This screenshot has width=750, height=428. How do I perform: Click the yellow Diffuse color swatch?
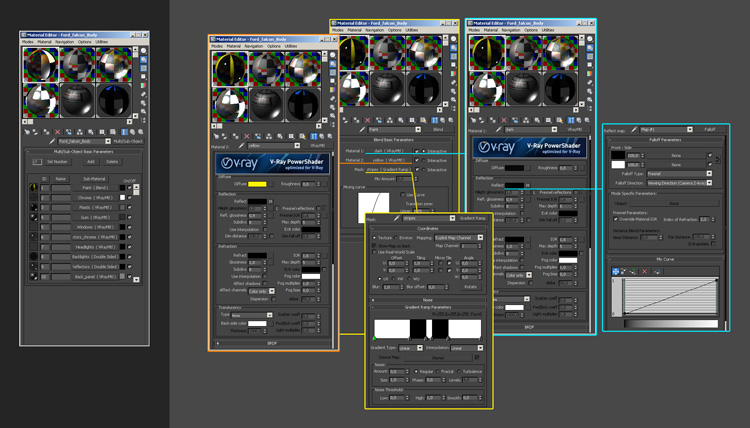coord(256,184)
